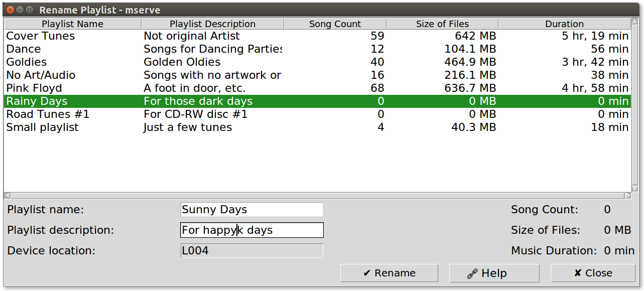
Task: Click the '464.9 MB' size cell
Action: tap(470, 62)
